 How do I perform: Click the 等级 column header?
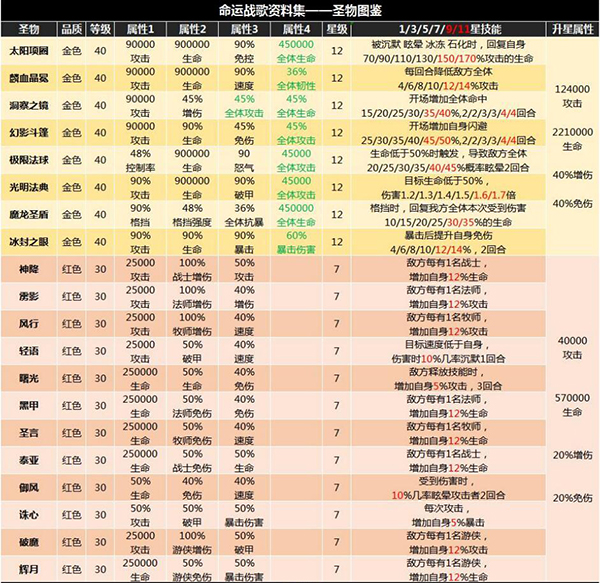tap(105, 29)
